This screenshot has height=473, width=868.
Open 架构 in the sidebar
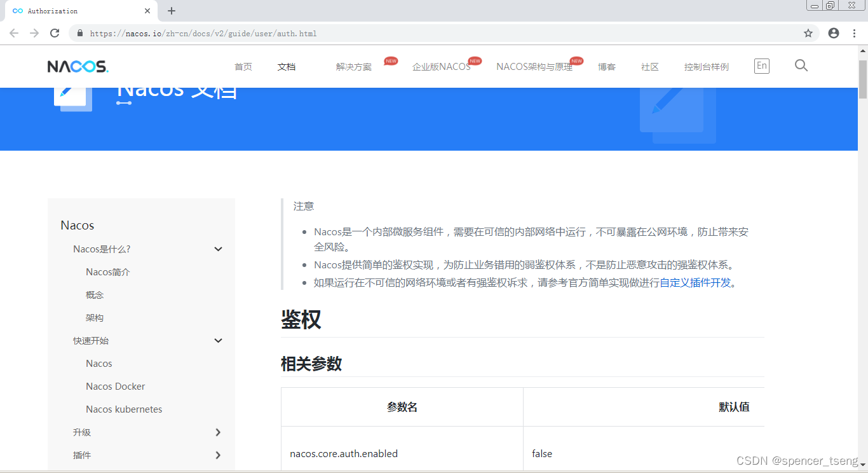coord(95,318)
